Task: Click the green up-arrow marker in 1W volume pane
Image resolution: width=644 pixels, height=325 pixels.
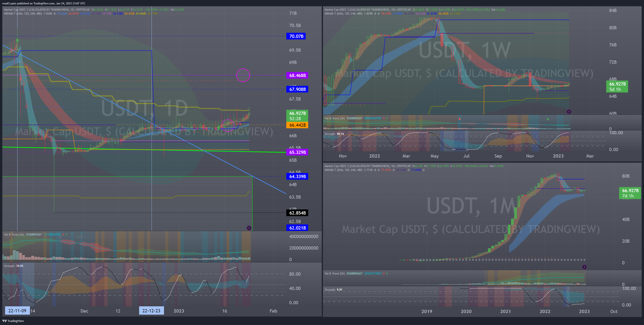Action: 548,119
